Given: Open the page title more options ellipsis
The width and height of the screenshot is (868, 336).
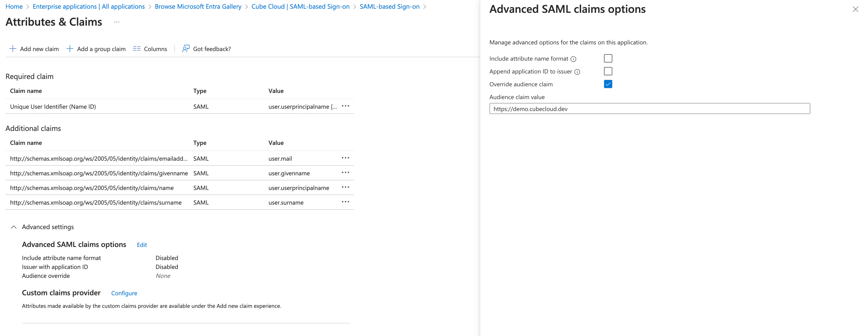Looking at the screenshot, I should [117, 22].
